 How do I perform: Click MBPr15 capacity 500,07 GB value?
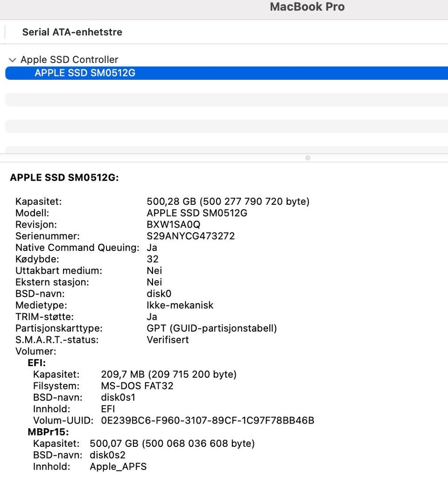[x=172, y=444]
